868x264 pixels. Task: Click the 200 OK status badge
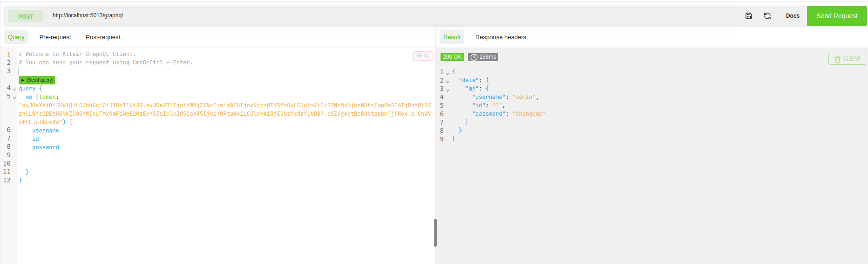452,57
